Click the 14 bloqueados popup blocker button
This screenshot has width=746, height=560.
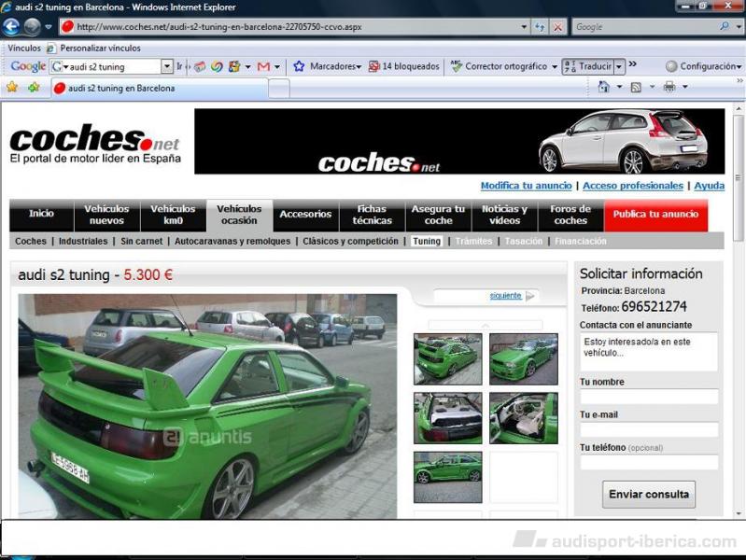click(x=404, y=66)
